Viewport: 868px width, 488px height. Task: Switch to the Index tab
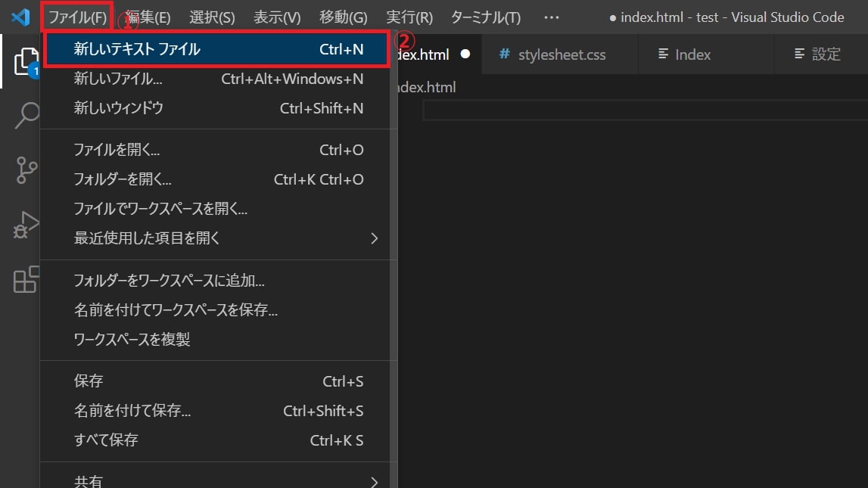tap(706, 54)
